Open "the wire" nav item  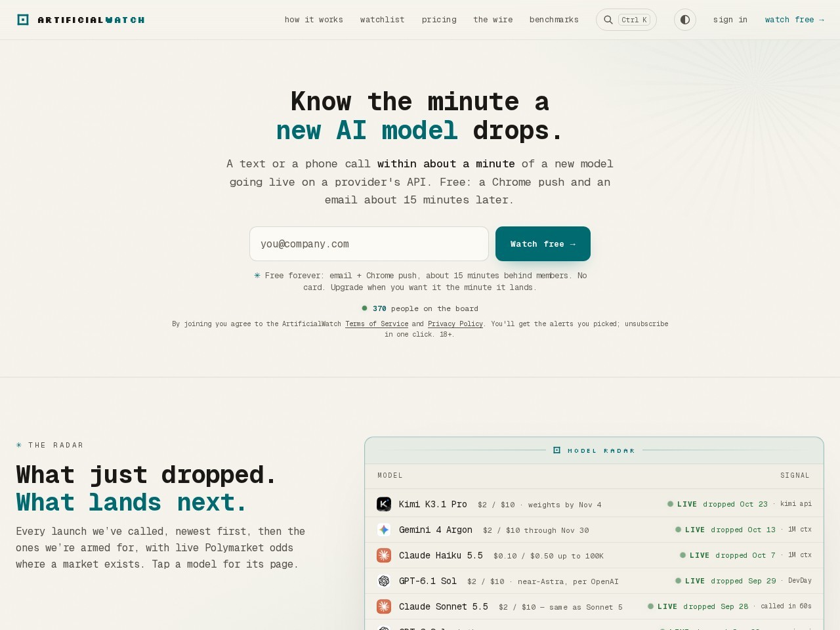(x=493, y=20)
